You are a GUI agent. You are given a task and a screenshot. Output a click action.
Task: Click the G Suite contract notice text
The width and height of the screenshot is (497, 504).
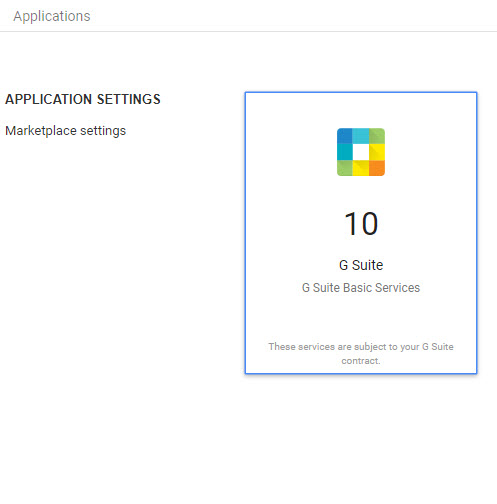(361, 354)
